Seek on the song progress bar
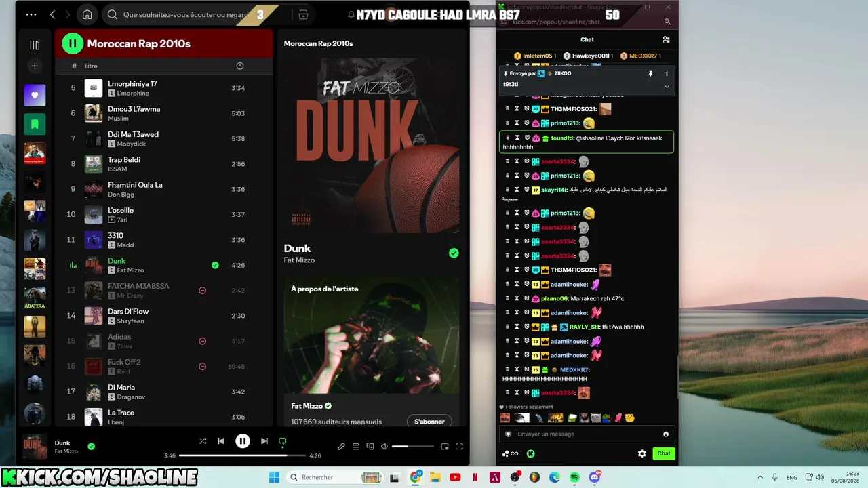The width and height of the screenshot is (868, 488). (242, 455)
